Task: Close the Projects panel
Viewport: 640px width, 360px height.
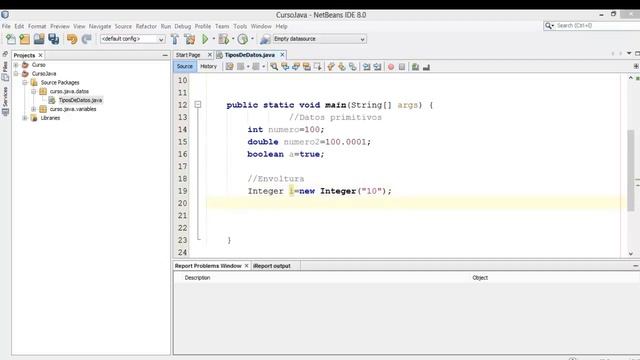Action: tap(40, 55)
